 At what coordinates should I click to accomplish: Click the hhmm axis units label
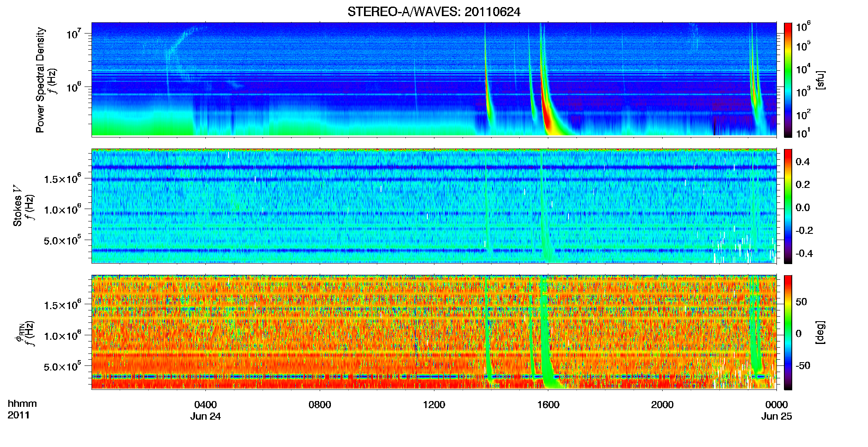[22, 404]
